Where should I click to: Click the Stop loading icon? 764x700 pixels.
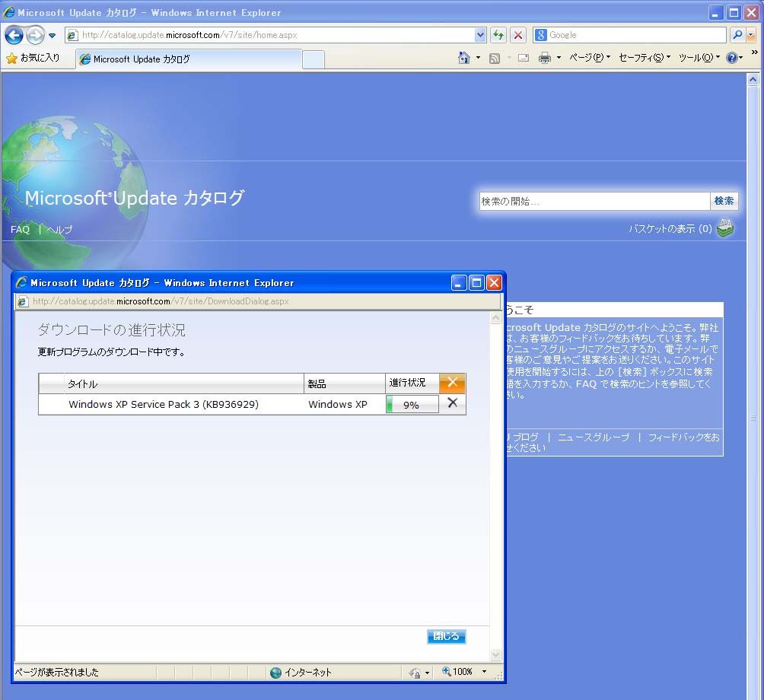pos(518,35)
